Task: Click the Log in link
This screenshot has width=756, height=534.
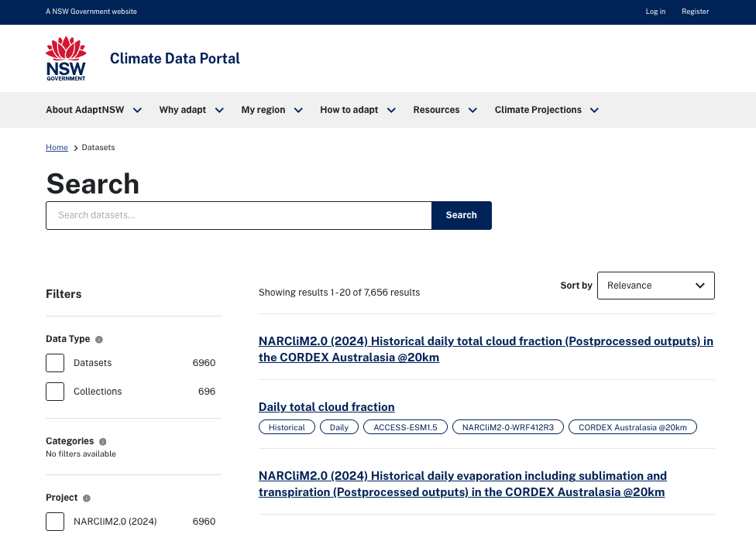Action: pyautogui.click(x=655, y=12)
